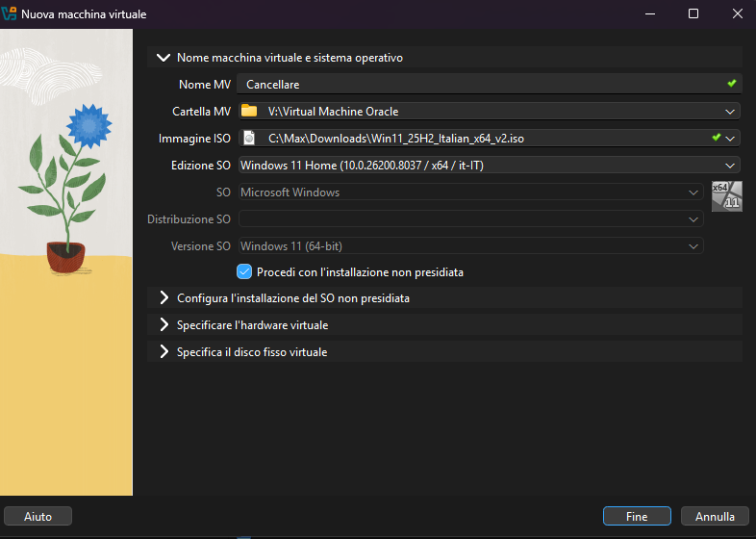Click the "Windows 11 (64-bit)" version text
Viewport: 756px width, 539px height.
pyautogui.click(x=291, y=246)
